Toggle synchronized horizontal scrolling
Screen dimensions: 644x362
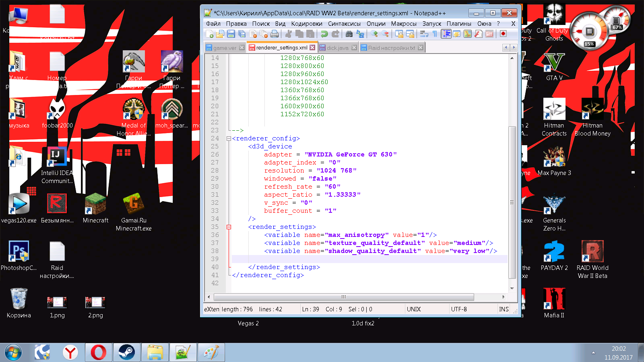tap(410, 34)
